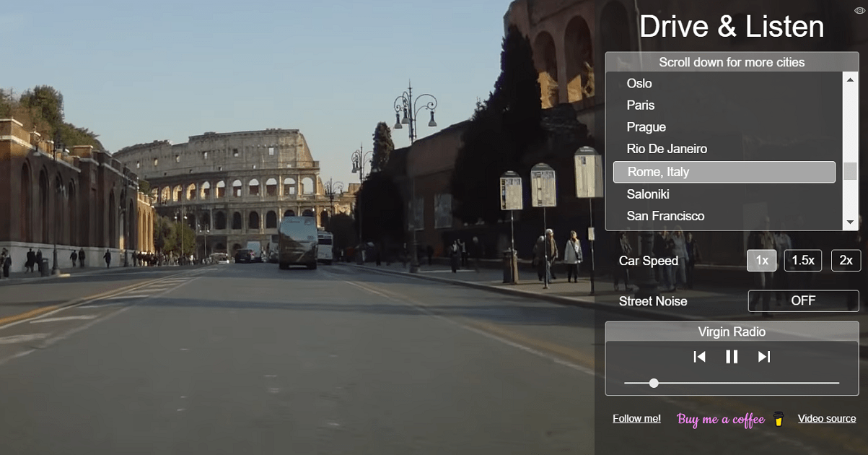Click the down arrow on the city list scrollbar
The width and height of the screenshot is (868, 455).
point(851,221)
